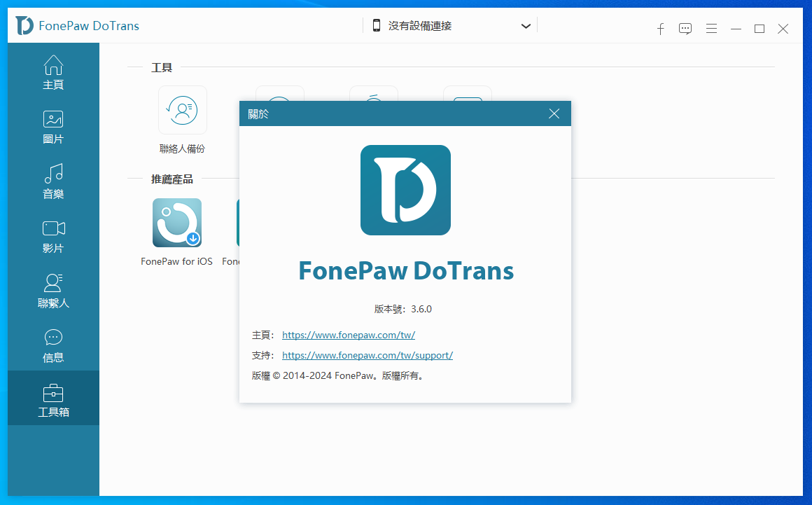Open the feedback chat bubble icon
Screen dimensions: 812x505
(x=685, y=29)
